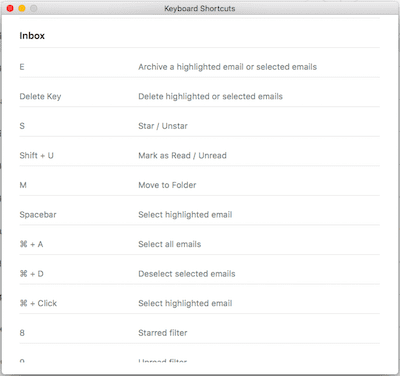
Task: Click the 'Shift + U' shortcut label
Action: pyautogui.click(x=37, y=156)
